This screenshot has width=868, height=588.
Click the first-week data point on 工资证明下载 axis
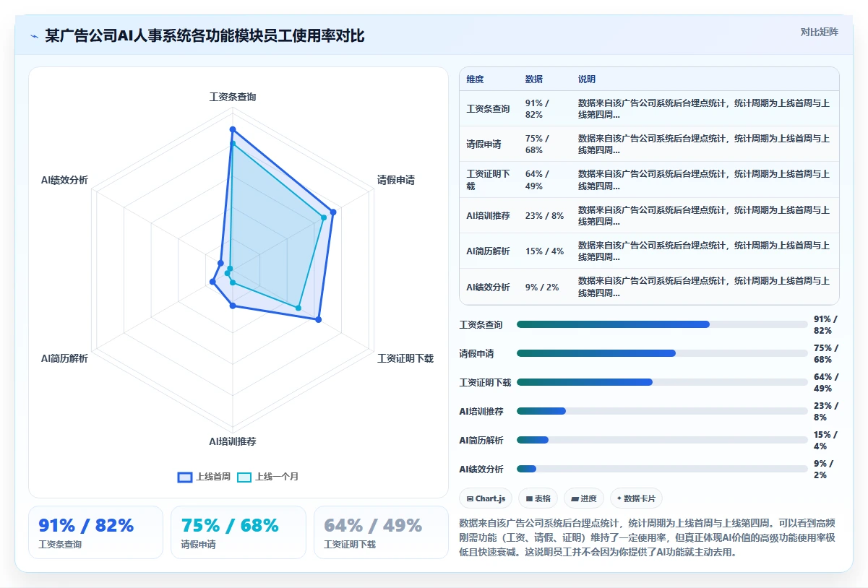coord(319,319)
